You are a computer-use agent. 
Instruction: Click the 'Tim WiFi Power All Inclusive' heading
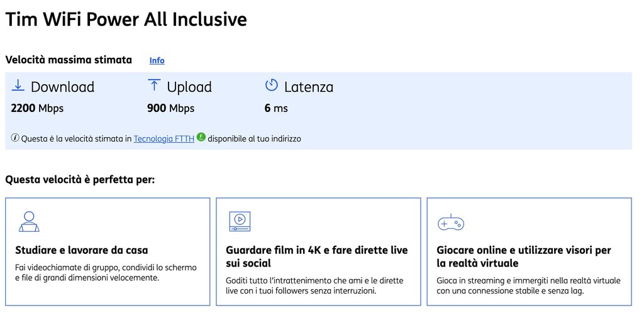point(126,19)
